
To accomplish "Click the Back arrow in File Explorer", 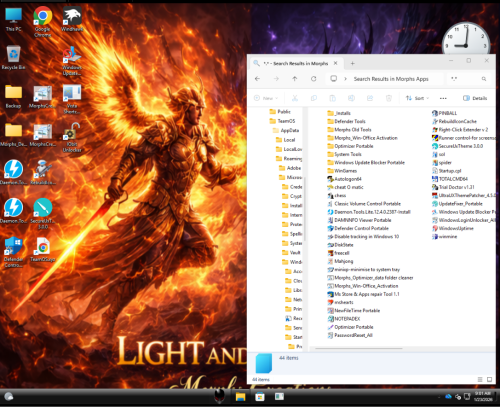I will point(257,79).
